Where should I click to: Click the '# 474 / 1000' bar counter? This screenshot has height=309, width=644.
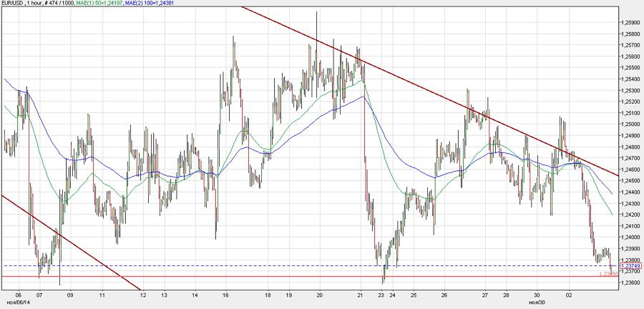59,3
